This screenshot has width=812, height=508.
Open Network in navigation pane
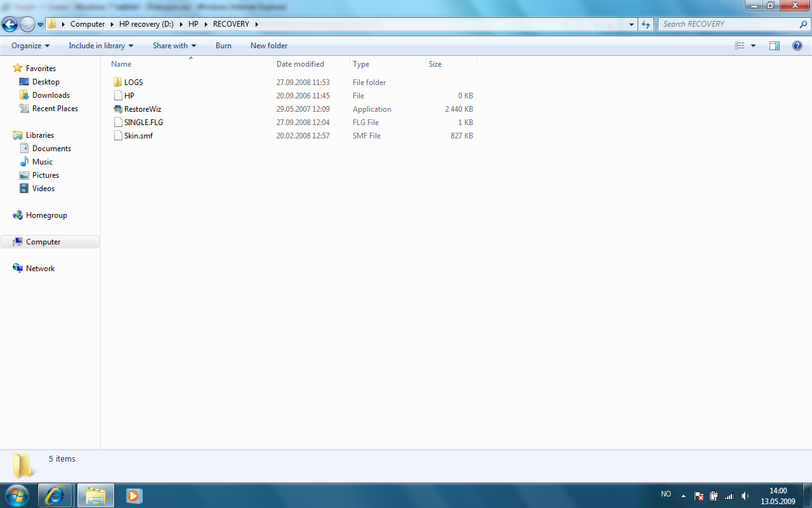coord(40,269)
